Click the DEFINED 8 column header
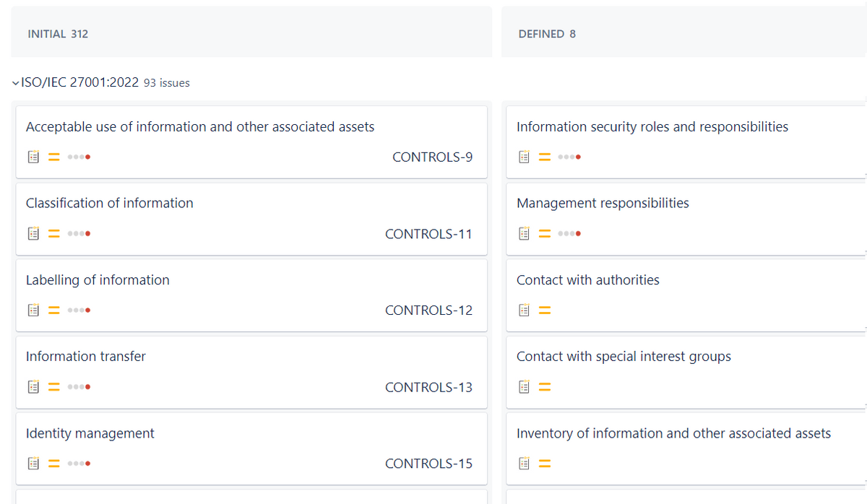The image size is (867, 504). coord(547,34)
